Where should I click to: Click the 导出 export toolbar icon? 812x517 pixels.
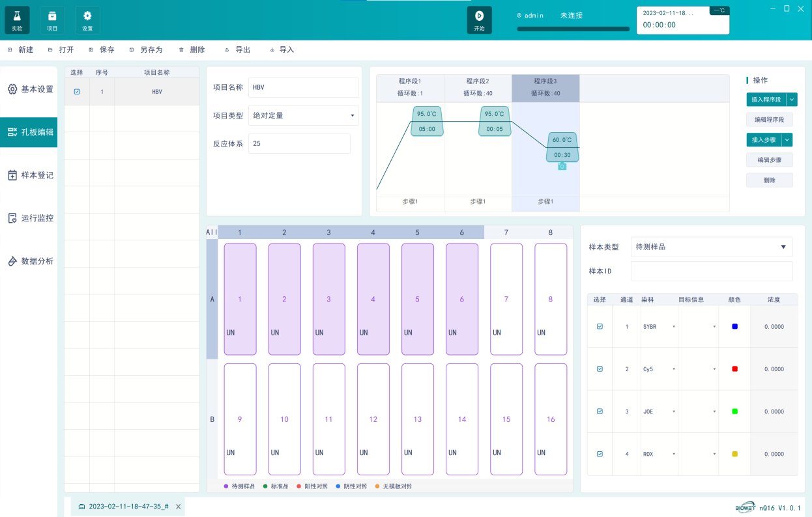pyautogui.click(x=227, y=50)
